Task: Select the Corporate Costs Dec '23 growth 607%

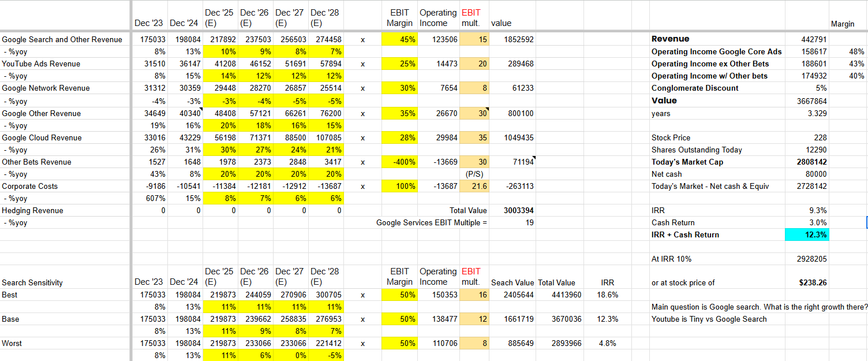Action: click(149, 198)
